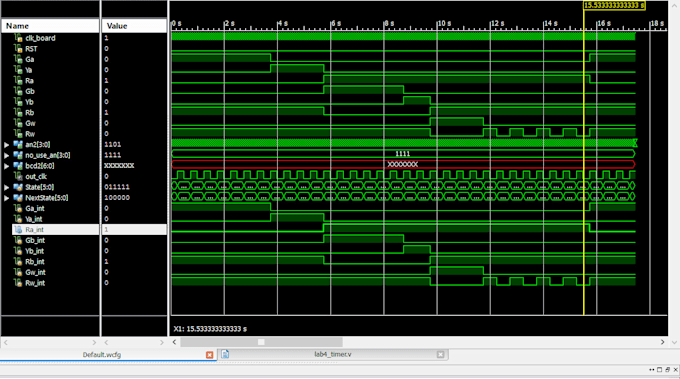The height and width of the screenshot is (379, 680).
Task: Click the bcd2[6:0] bus icon
Action: tap(18, 166)
